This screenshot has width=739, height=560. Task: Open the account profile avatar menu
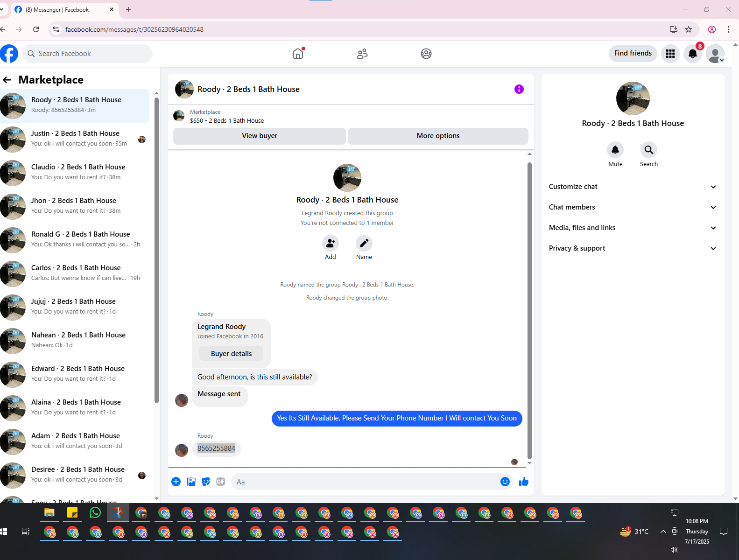point(715,54)
